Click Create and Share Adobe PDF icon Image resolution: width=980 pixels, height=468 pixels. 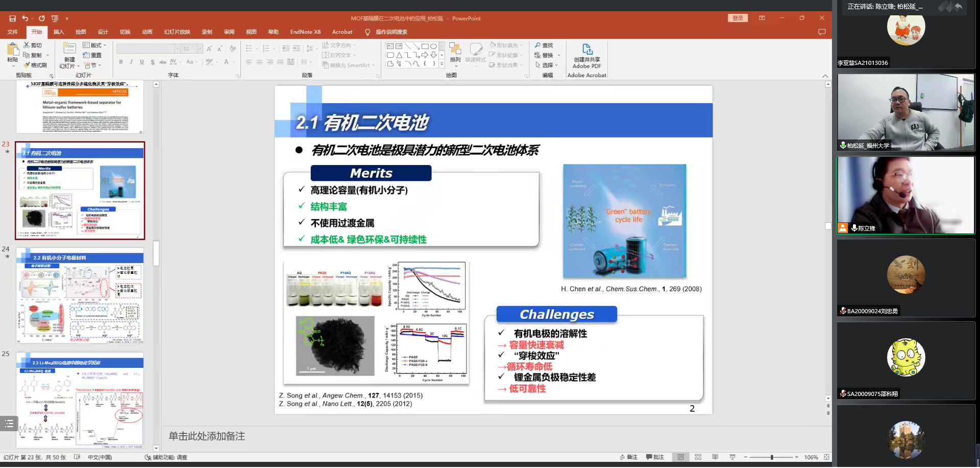tap(587, 50)
